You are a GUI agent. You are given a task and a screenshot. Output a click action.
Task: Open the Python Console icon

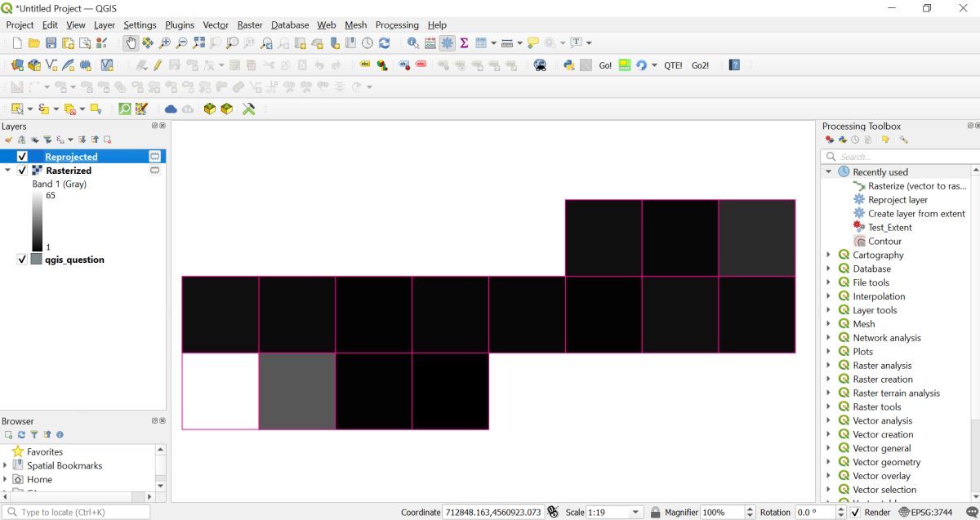pyautogui.click(x=569, y=65)
